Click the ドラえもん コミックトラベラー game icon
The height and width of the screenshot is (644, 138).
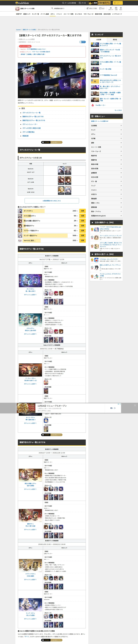coord(96,260)
